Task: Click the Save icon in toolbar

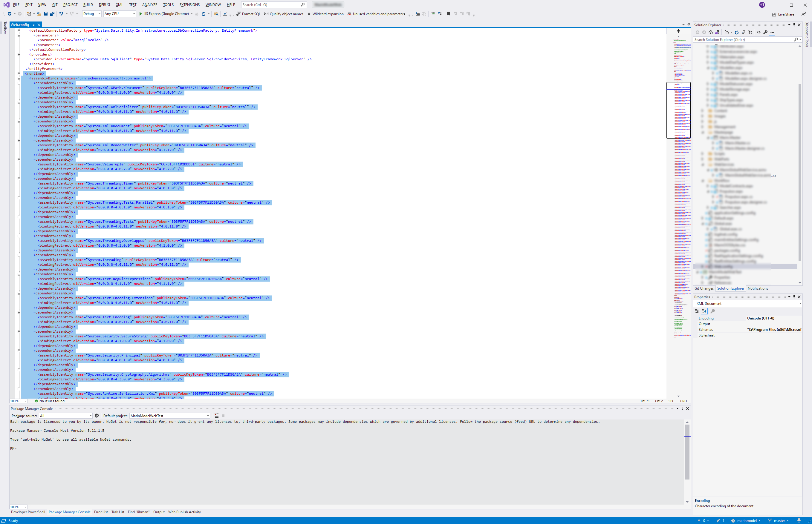Action: (46, 14)
